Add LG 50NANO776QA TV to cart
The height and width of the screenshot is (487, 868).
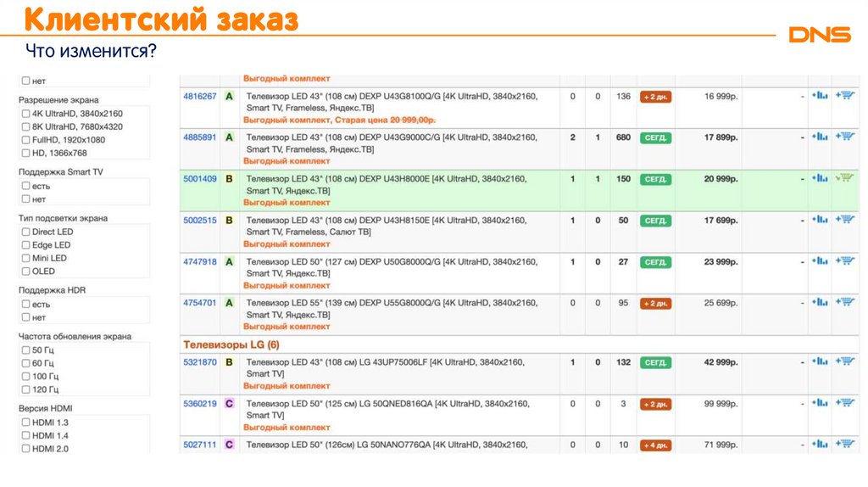[845, 444]
